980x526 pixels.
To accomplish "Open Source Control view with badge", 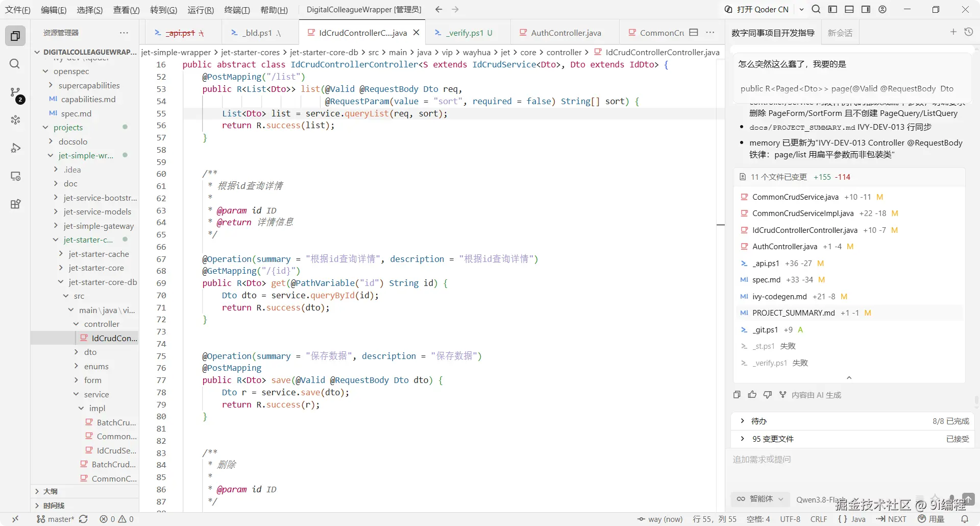I will click(15, 92).
